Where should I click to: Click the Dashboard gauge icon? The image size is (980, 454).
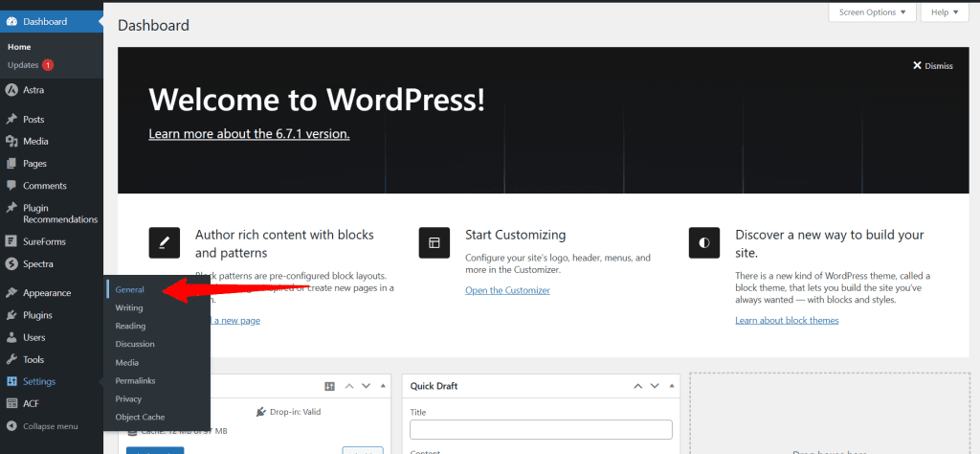pyautogui.click(x=11, y=21)
